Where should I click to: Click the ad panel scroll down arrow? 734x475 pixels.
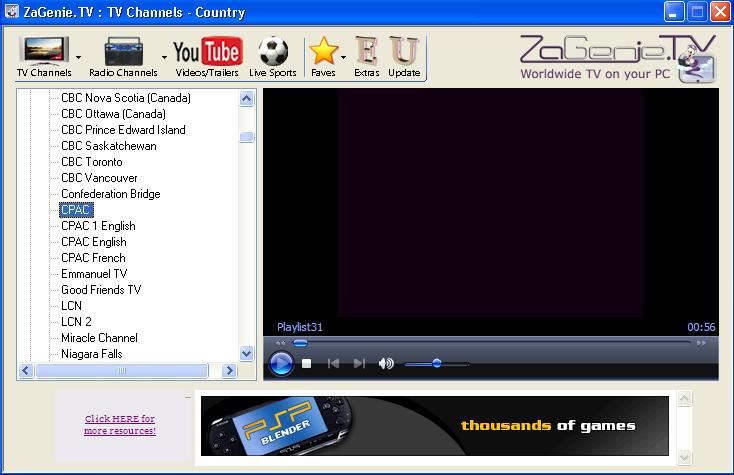(684, 457)
